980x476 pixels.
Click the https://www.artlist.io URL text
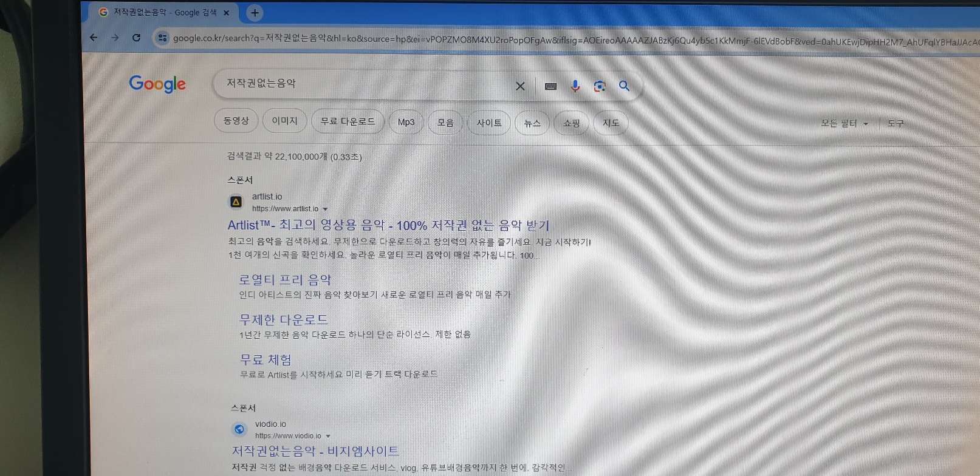(285, 209)
